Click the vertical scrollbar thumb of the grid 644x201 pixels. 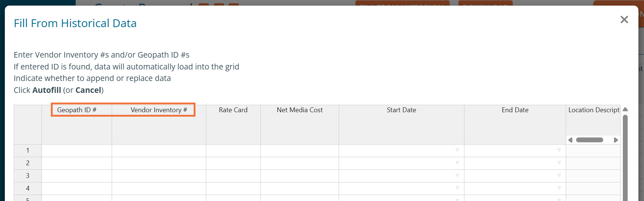pos(625,156)
